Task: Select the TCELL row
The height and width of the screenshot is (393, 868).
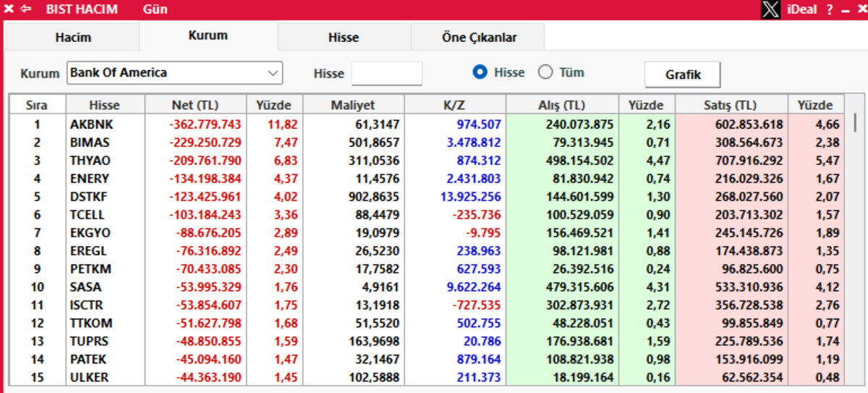Action: (427, 215)
